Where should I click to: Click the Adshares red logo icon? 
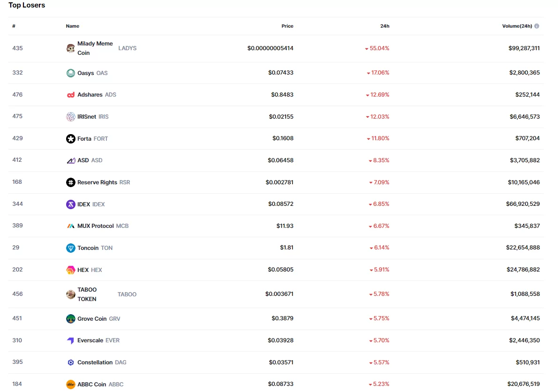pos(71,95)
